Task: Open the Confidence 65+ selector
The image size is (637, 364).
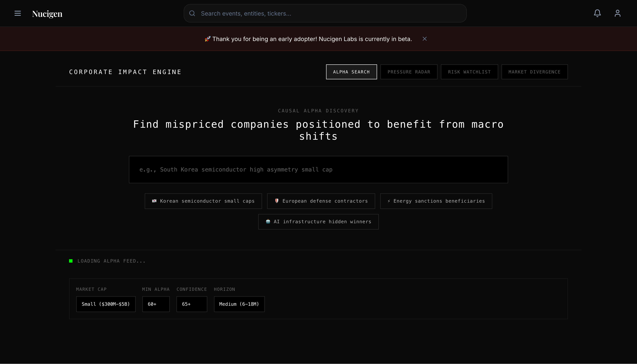Action: click(192, 304)
